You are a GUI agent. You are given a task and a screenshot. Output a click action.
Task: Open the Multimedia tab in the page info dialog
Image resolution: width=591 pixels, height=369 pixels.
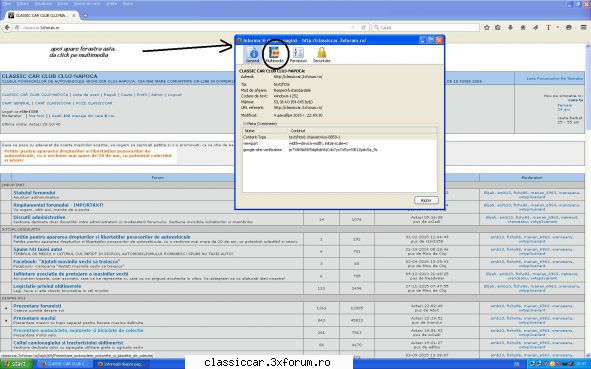coord(274,55)
